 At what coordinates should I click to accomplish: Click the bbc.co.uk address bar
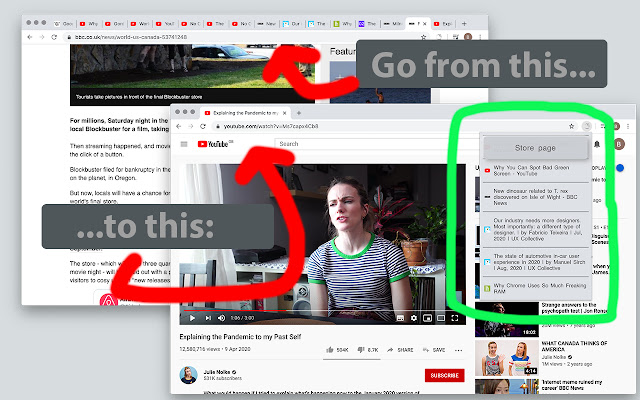245,37
